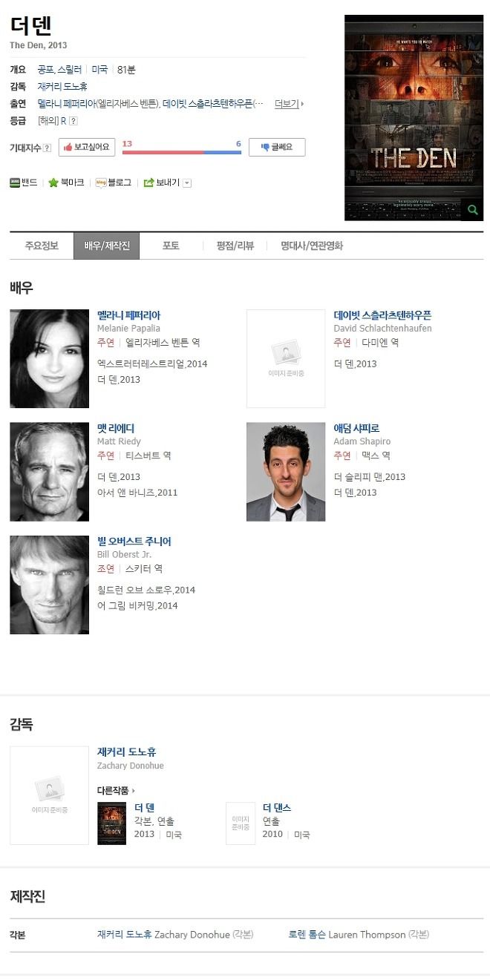
Task: Click the magnifier icon on The Den poster
Action: (x=471, y=210)
